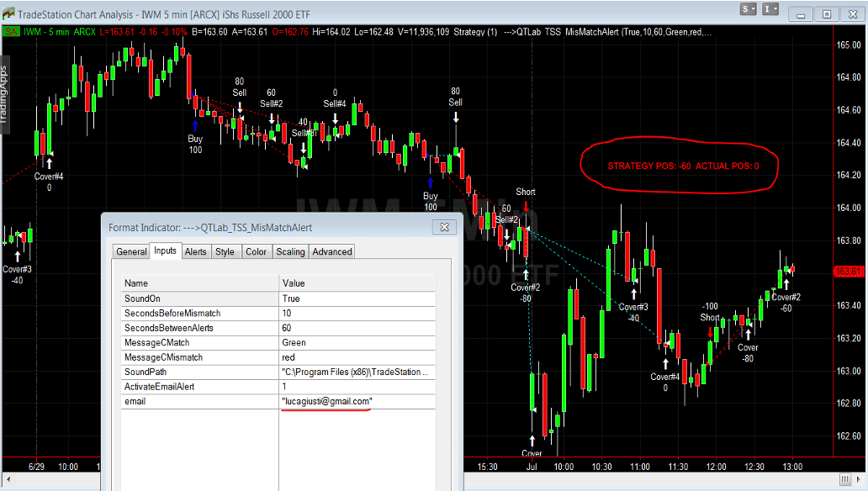Open the Advanced tab
868x491 pixels.
(x=332, y=252)
